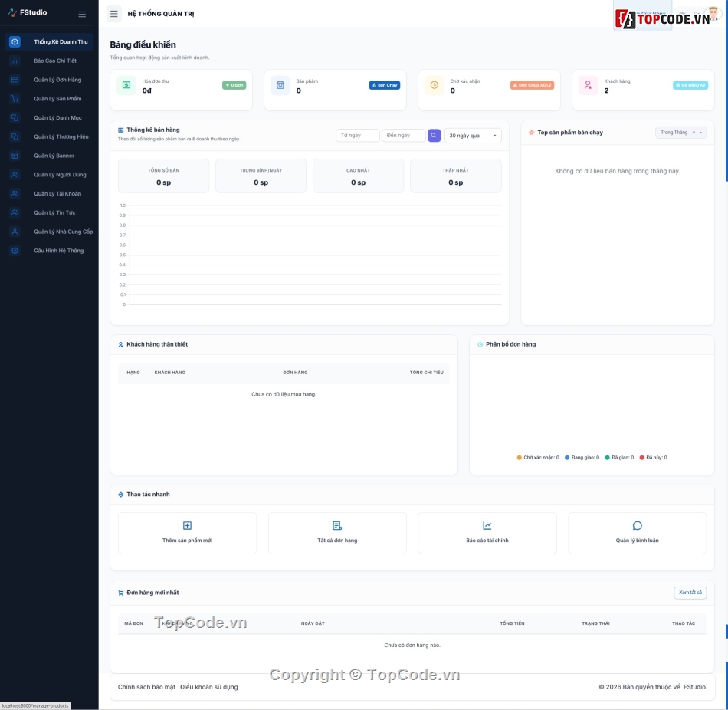Image resolution: width=728 pixels, height=710 pixels.
Task: Click the FStudio link in footer copyright
Action: (x=694, y=687)
